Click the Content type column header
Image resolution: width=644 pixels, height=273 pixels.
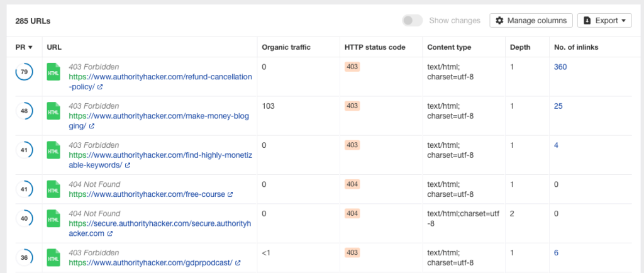pos(449,47)
